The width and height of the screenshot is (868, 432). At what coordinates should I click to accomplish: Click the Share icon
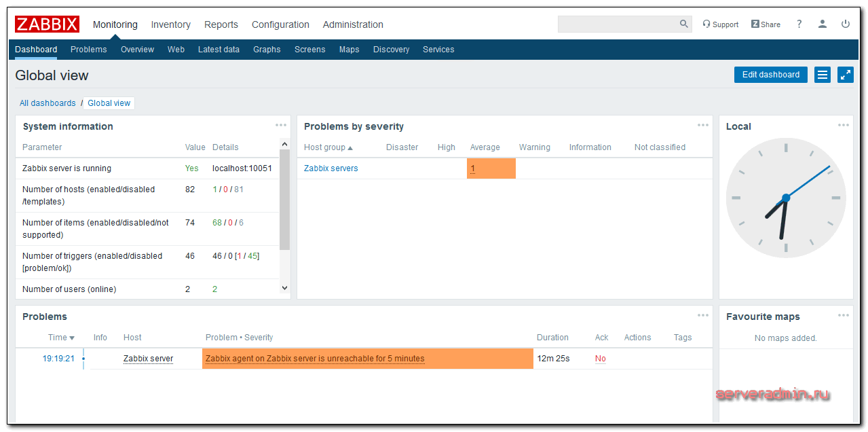click(766, 24)
